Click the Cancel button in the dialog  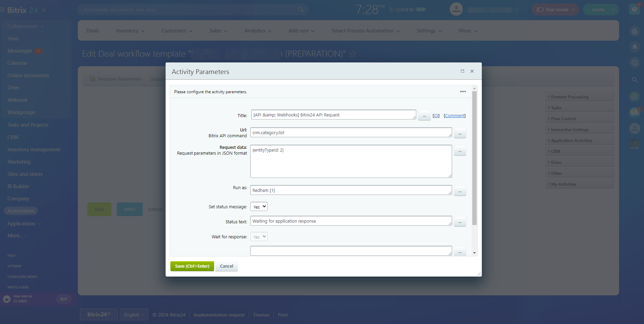[226, 266]
